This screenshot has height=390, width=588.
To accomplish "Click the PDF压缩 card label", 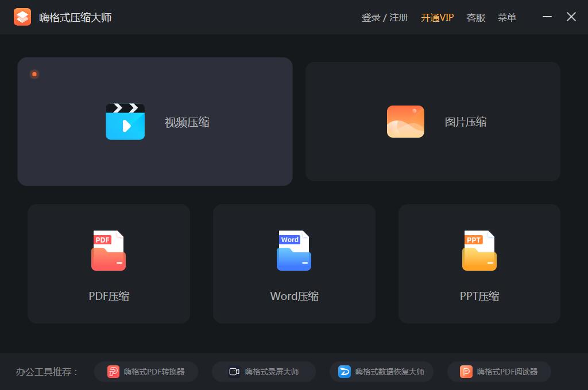I will pyautogui.click(x=109, y=296).
